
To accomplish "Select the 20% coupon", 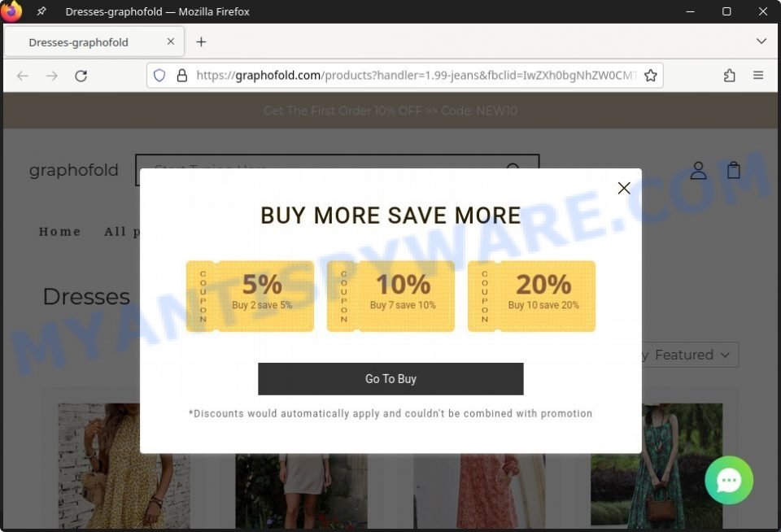I will click(x=531, y=296).
